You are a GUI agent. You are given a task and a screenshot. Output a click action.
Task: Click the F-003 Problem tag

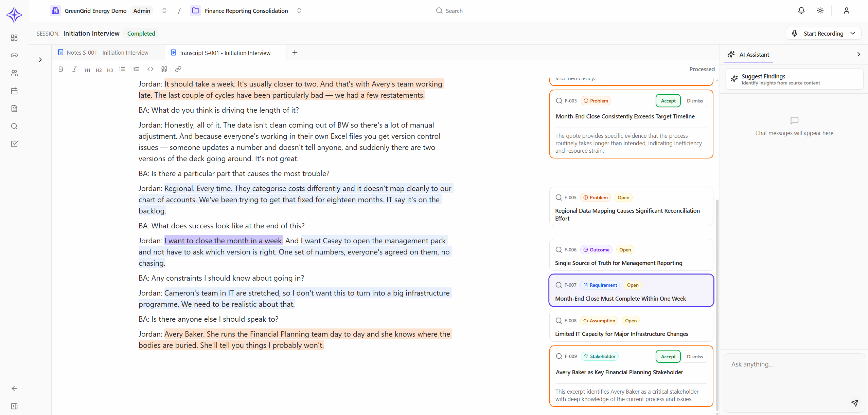coord(596,101)
